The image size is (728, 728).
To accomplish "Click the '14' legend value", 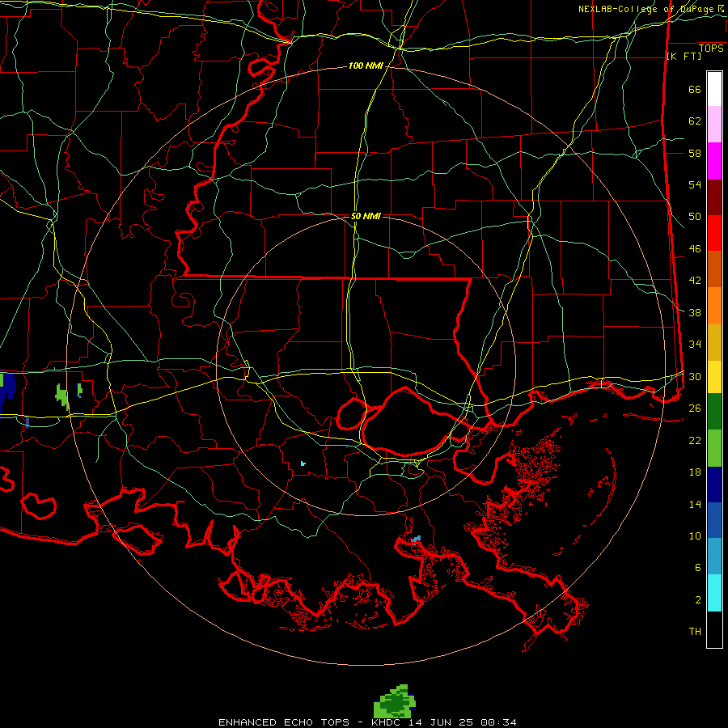I will pos(695,504).
